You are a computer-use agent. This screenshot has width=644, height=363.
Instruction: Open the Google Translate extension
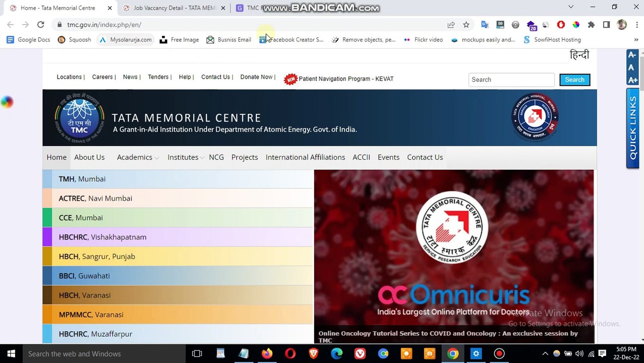coord(485,24)
